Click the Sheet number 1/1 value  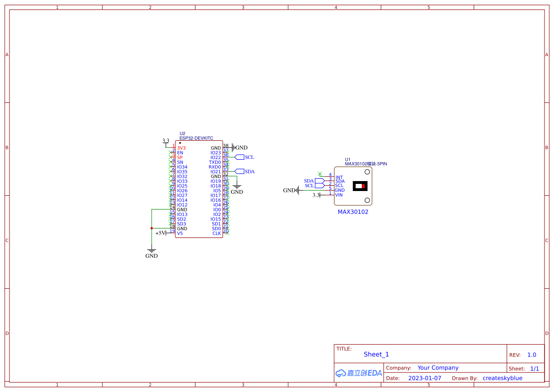(x=535, y=369)
